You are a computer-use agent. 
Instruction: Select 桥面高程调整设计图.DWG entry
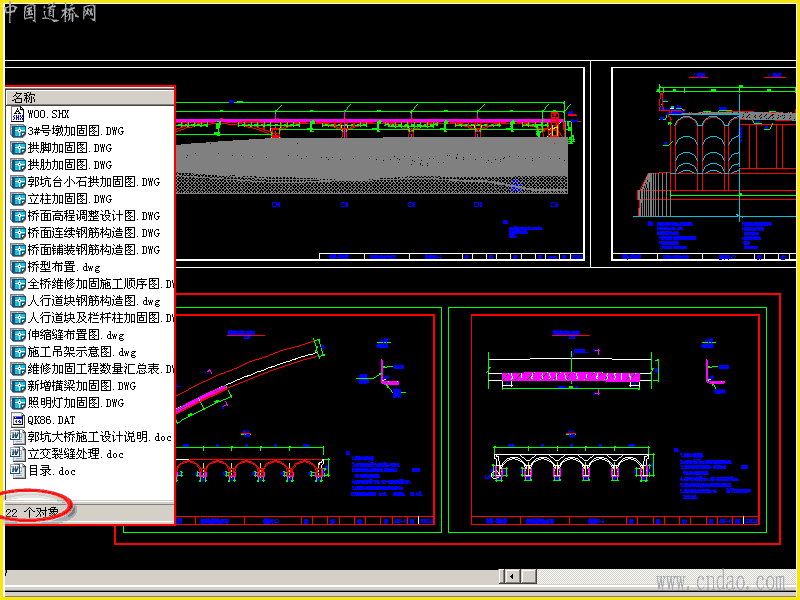coord(93,216)
